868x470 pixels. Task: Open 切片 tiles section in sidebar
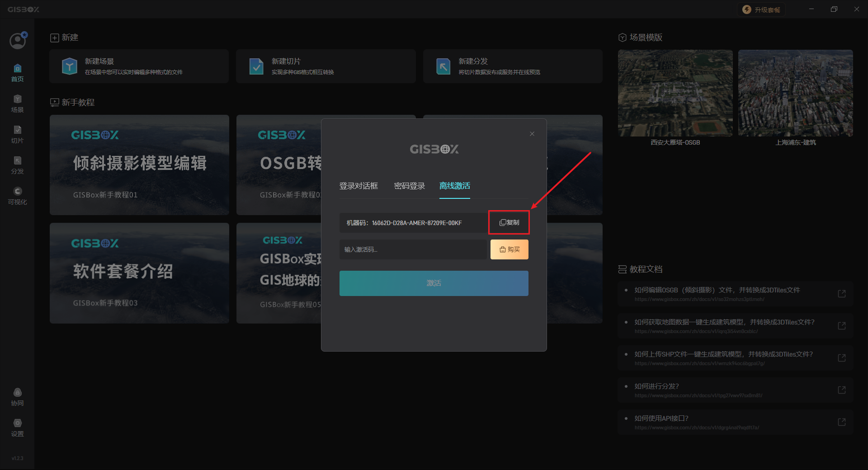pos(17,134)
